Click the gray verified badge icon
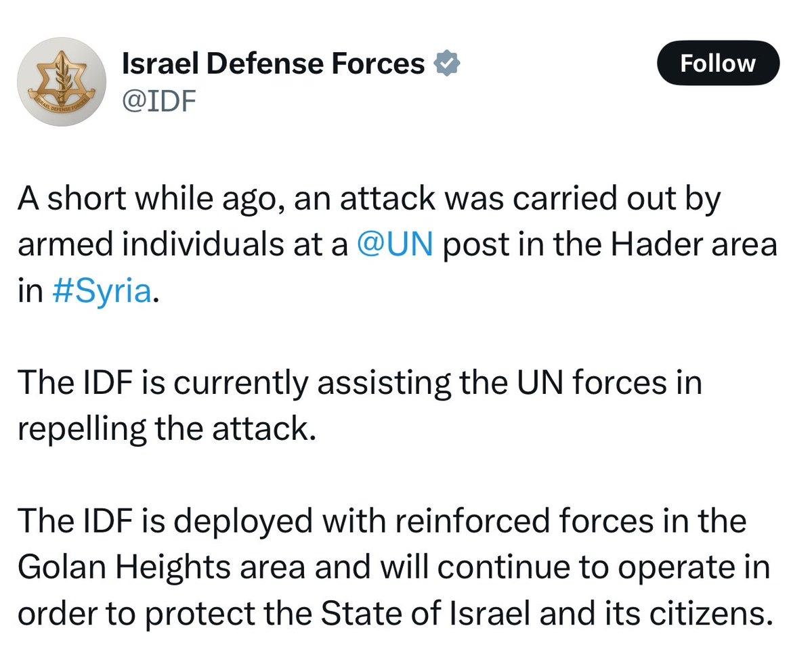The width and height of the screenshot is (812, 672). [447, 64]
